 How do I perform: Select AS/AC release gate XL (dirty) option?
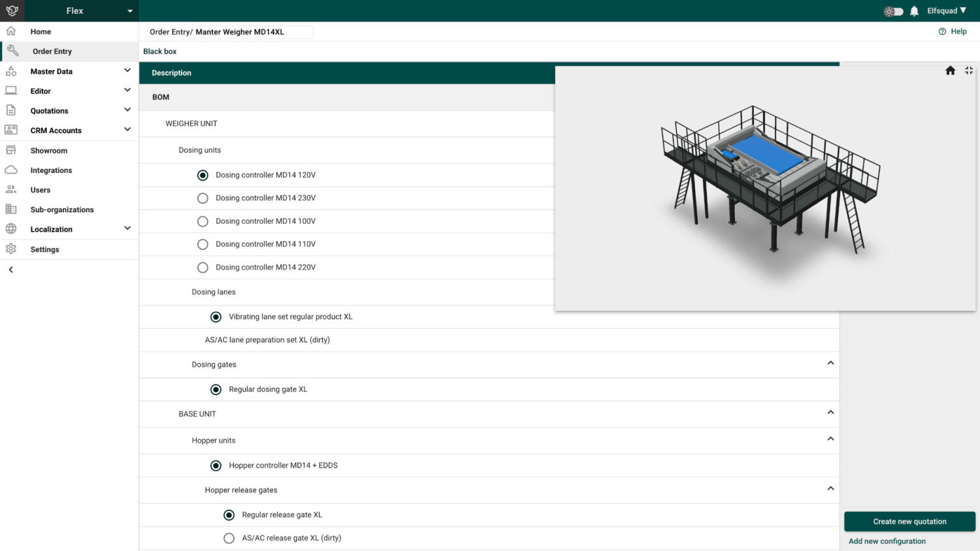pos(229,538)
